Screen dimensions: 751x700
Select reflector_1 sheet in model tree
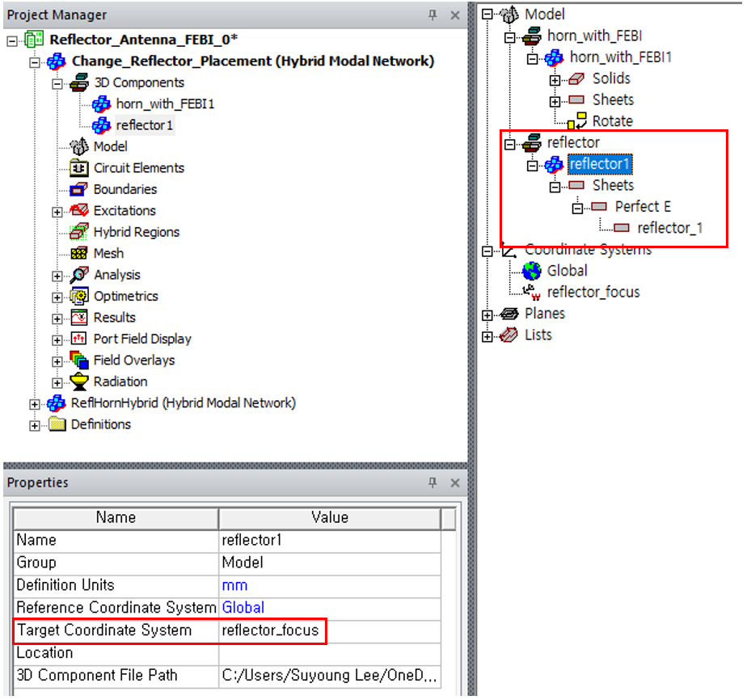click(x=669, y=228)
